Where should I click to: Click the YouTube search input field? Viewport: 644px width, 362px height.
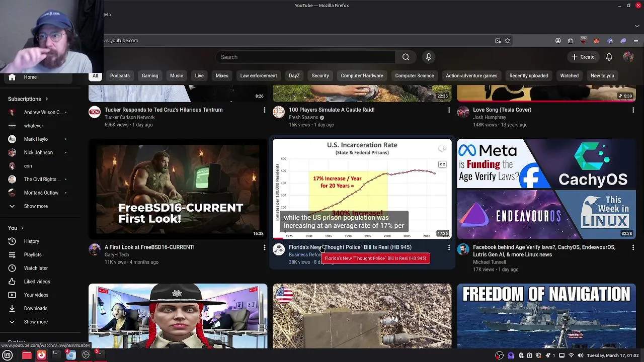point(305,57)
